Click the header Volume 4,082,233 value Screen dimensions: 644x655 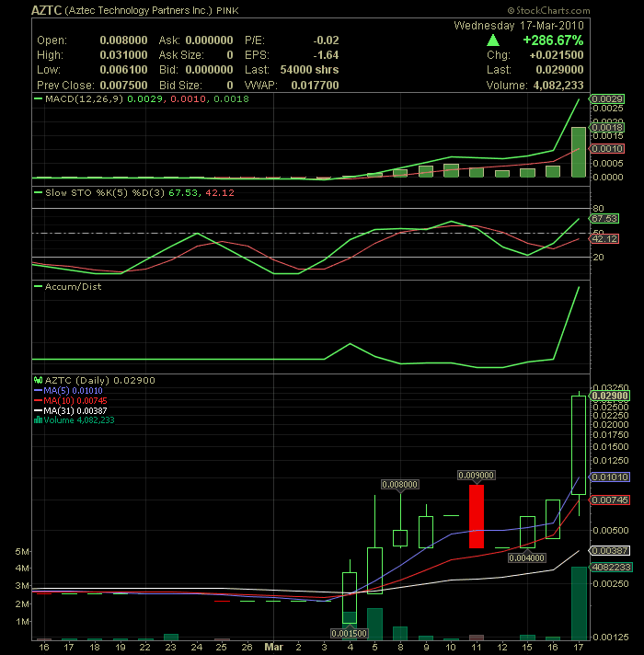[558, 86]
